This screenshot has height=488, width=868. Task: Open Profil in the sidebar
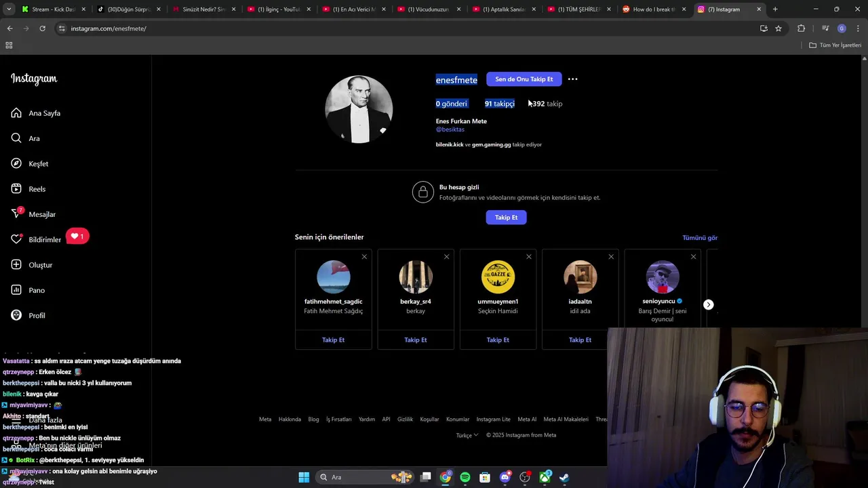[x=28, y=316]
